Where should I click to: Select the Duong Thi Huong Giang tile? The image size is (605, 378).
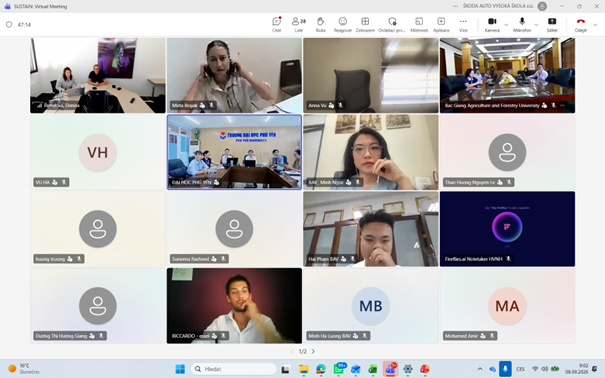pyautogui.click(x=98, y=305)
